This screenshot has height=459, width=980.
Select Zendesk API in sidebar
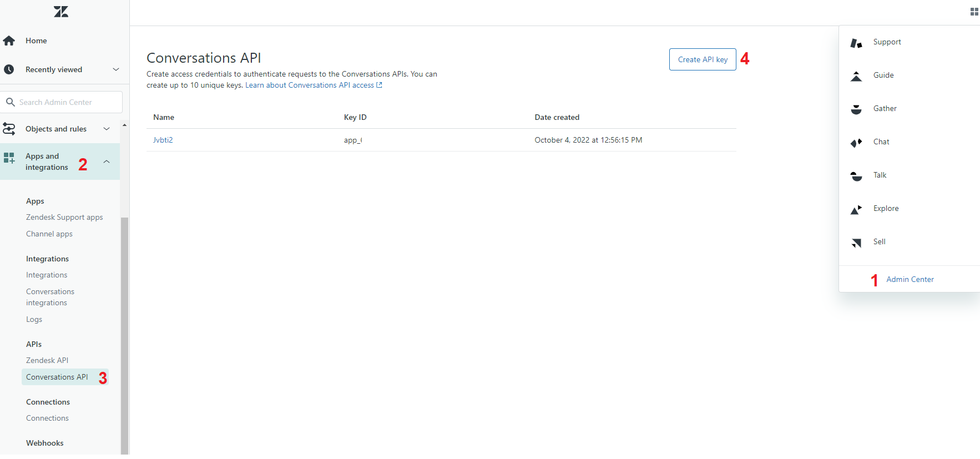(x=47, y=360)
